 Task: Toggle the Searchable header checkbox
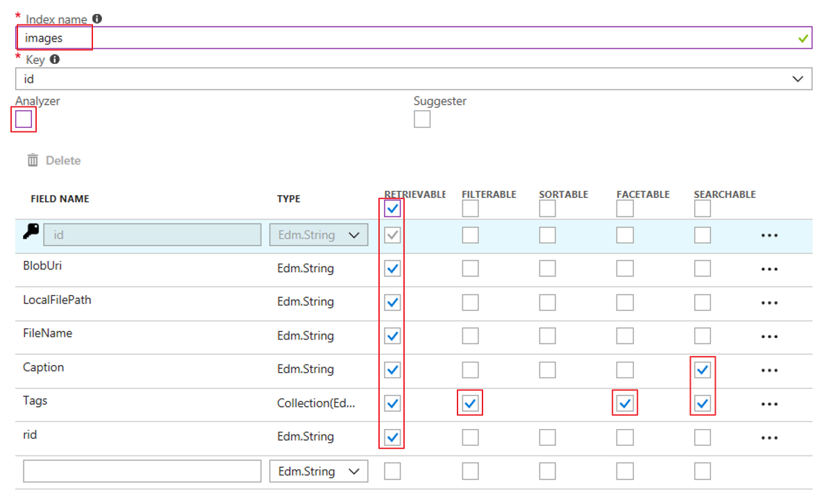(702, 208)
